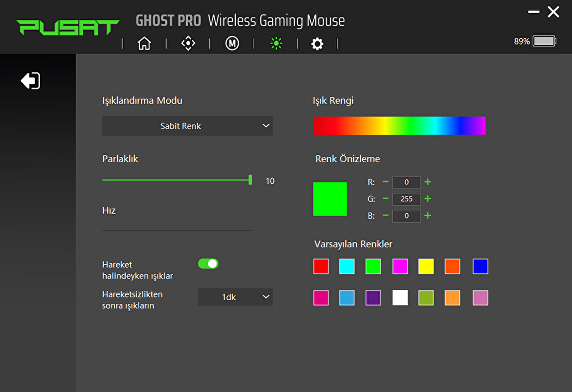Decrease the R value with the minus stepper
This screenshot has width=572, height=392.
pyautogui.click(x=386, y=182)
